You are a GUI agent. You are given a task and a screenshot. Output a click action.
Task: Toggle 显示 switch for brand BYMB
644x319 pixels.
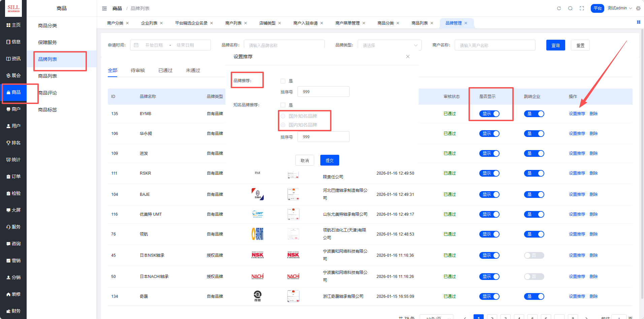pyautogui.click(x=489, y=114)
